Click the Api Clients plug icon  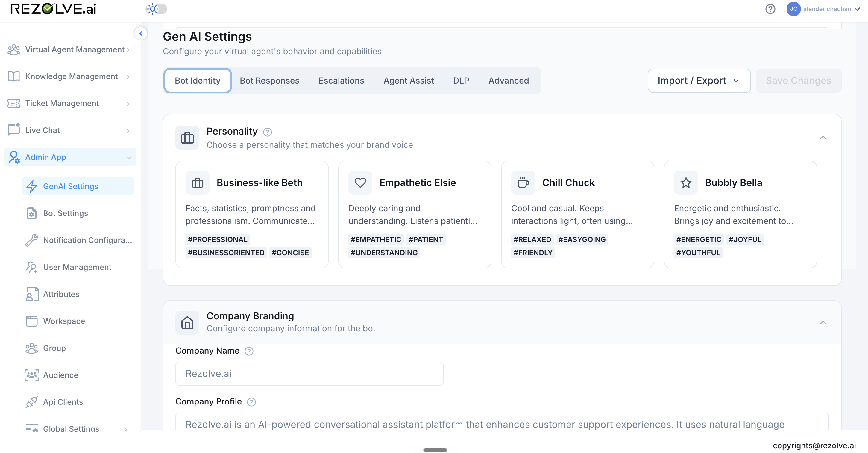(x=32, y=402)
